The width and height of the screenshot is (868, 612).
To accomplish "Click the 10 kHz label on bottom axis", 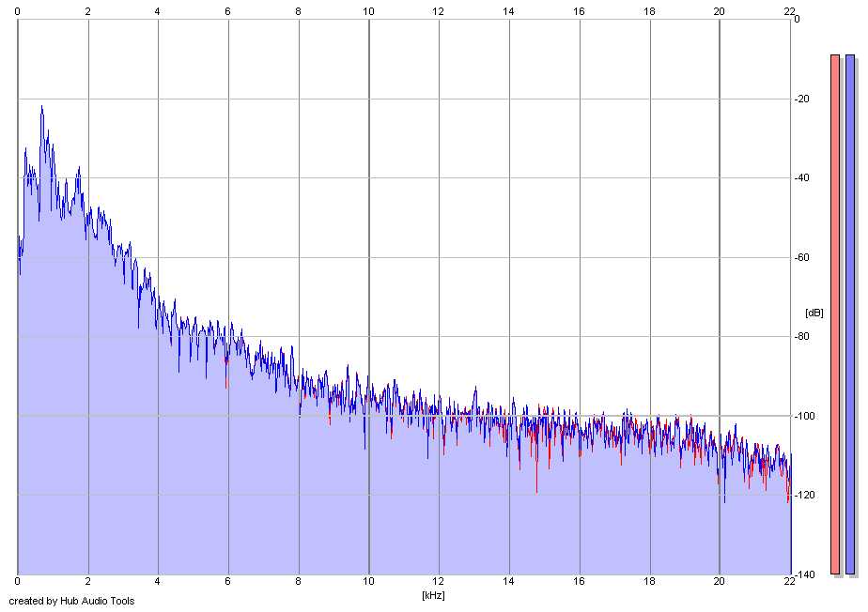I will [x=368, y=582].
